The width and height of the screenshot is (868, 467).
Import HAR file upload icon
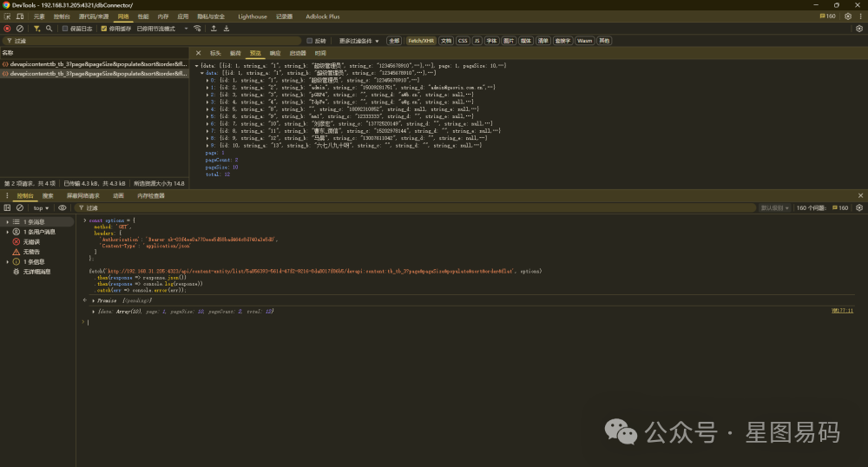click(x=214, y=29)
